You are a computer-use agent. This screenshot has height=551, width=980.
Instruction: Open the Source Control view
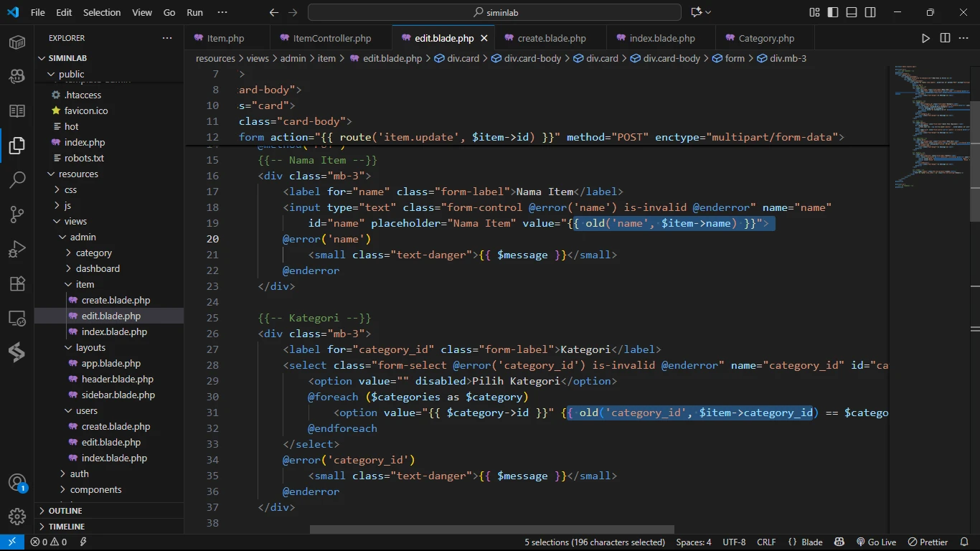tap(17, 215)
